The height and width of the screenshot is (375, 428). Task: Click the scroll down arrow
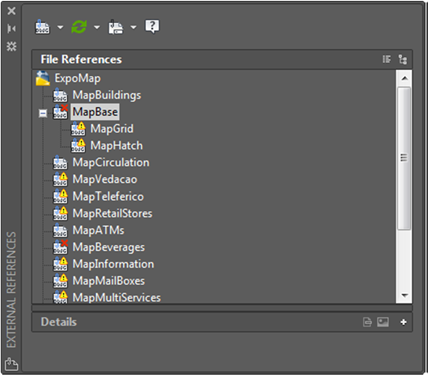[405, 295]
